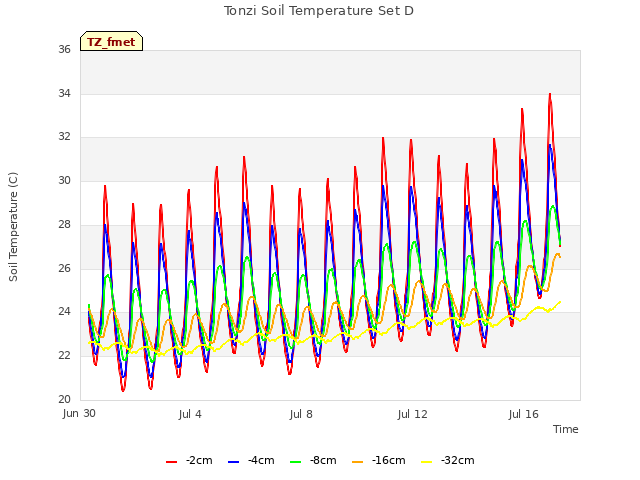Click the yellow -32cm legend swatch
640x480 pixels.
(426, 462)
